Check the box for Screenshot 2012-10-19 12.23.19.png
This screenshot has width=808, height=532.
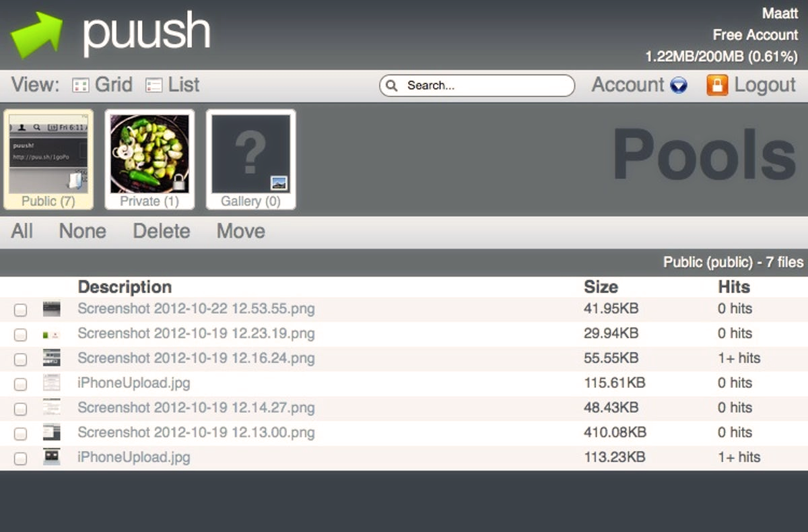point(21,335)
